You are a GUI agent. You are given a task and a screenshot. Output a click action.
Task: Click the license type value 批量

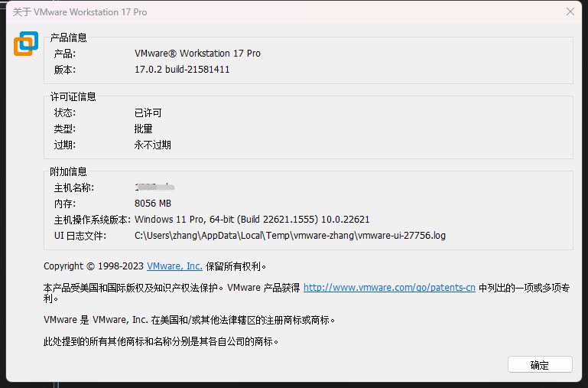click(x=143, y=129)
